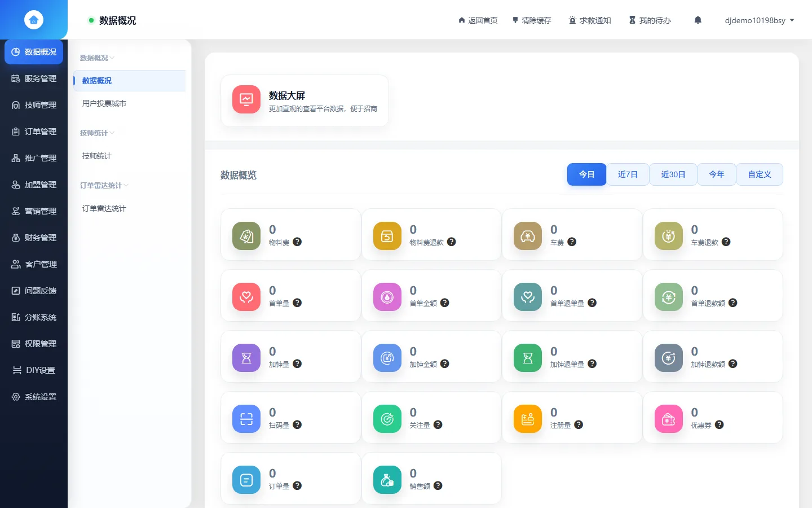Image resolution: width=812 pixels, height=508 pixels.
Task: Choose the 自定义 custom range tab
Action: tap(760, 174)
